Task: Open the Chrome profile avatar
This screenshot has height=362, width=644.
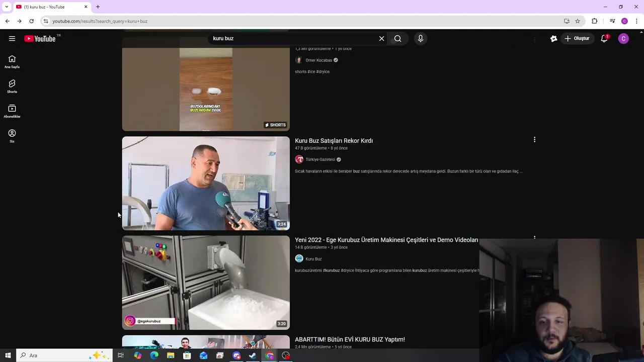Action: pyautogui.click(x=624, y=21)
